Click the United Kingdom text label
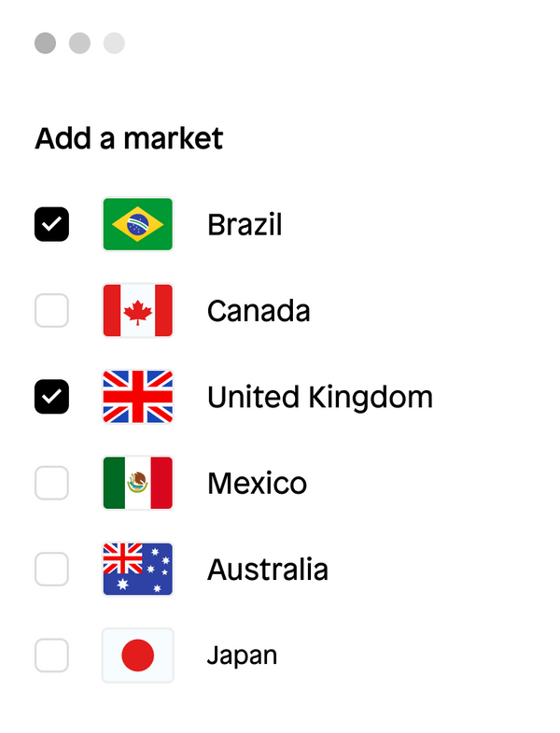The width and height of the screenshot is (560, 733). 320,398
